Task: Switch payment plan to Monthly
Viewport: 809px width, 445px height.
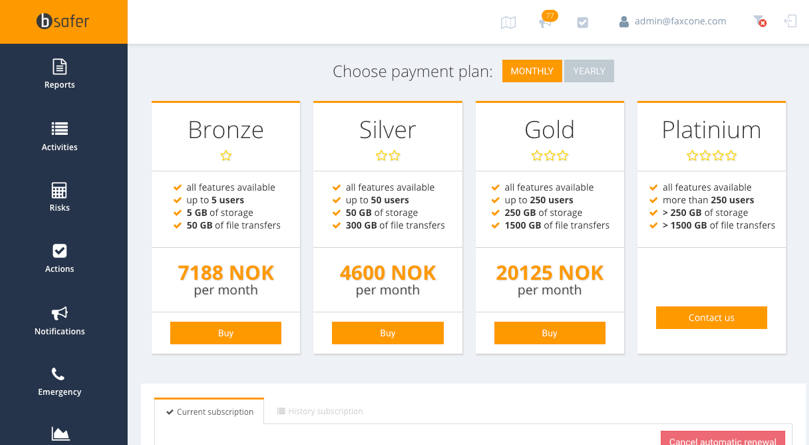Action: (x=532, y=71)
